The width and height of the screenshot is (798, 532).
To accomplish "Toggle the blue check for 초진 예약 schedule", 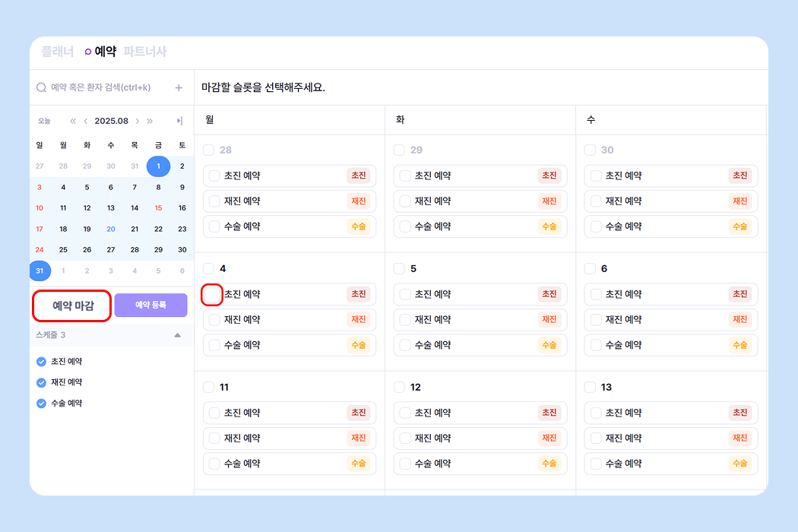I will pos(42,362).
